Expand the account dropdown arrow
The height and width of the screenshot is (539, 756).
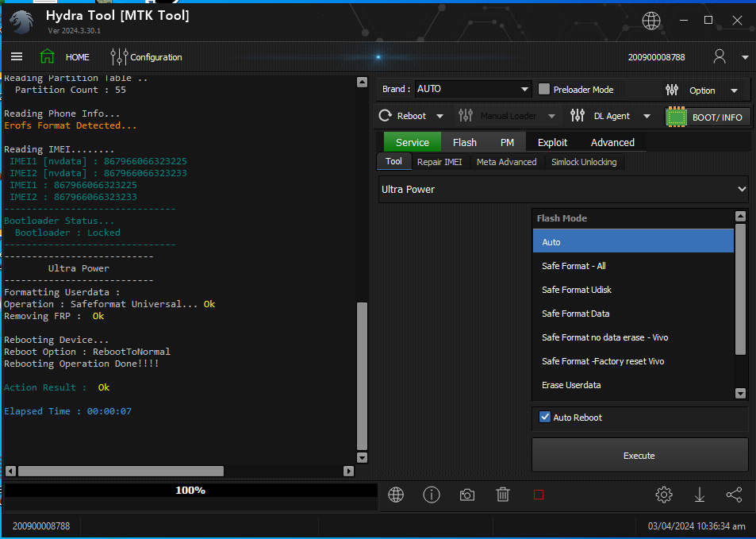[745, 57]
